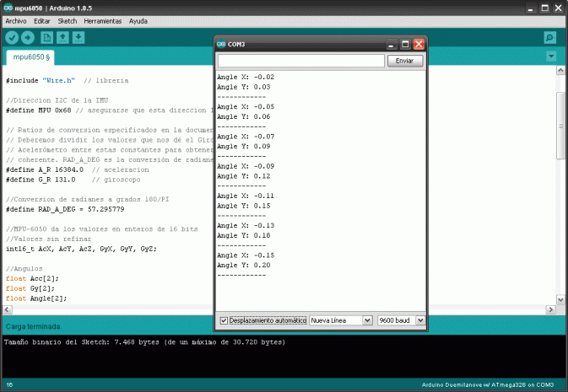
Task: Click the Upload arrow icon
Action: (x=28, y=38)
